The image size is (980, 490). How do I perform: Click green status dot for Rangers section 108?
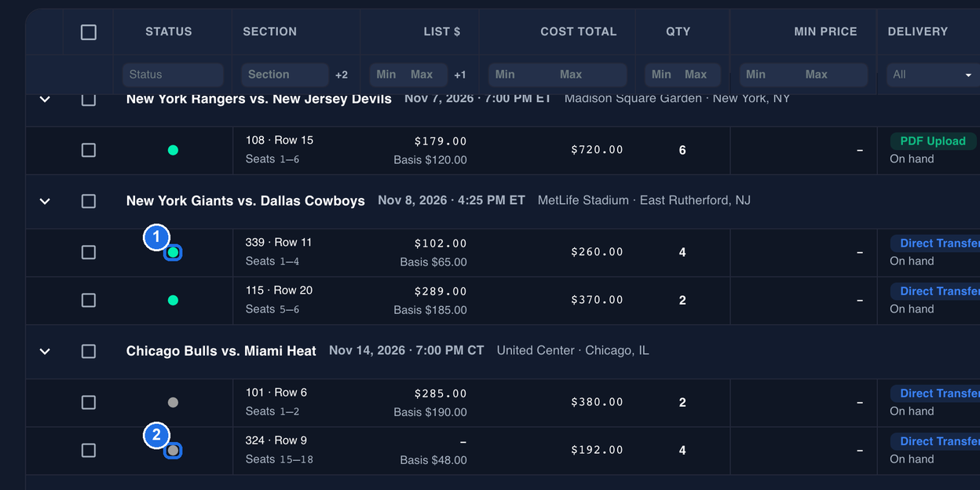point(173,150)
